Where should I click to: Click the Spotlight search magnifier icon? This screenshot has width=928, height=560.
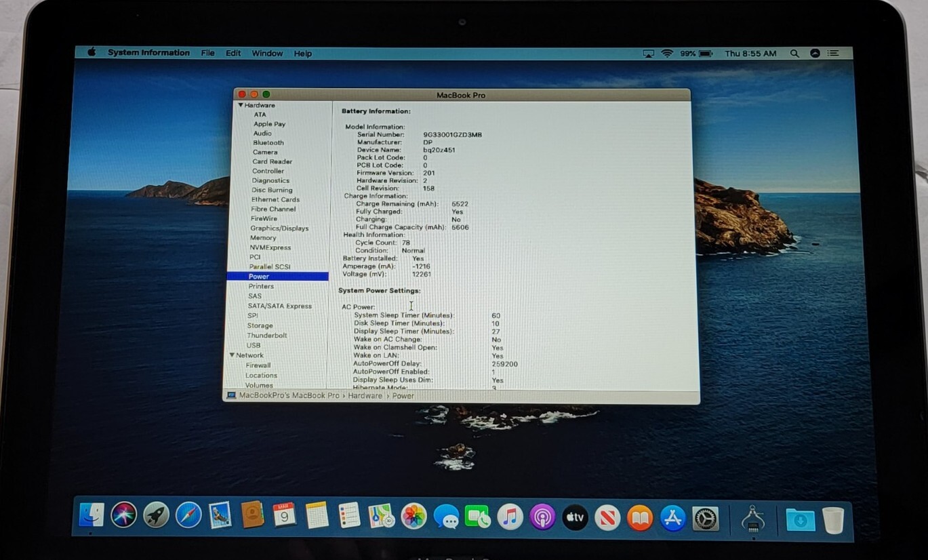(x=794, y=54)
